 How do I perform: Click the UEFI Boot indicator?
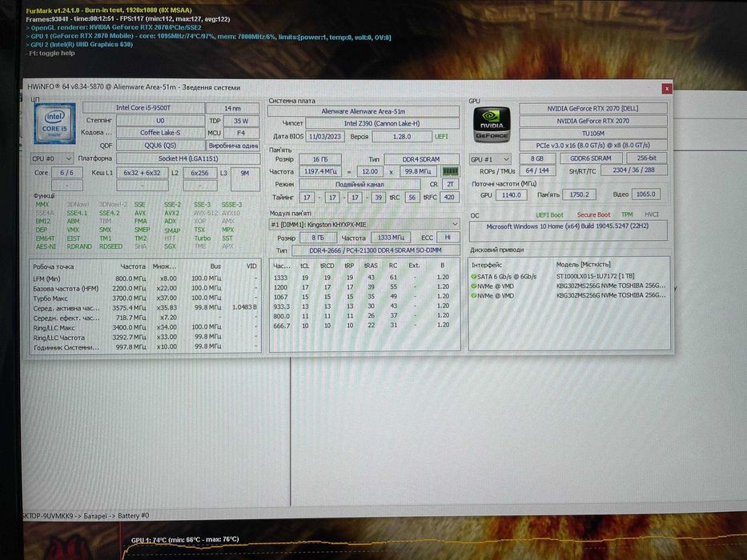549,215
